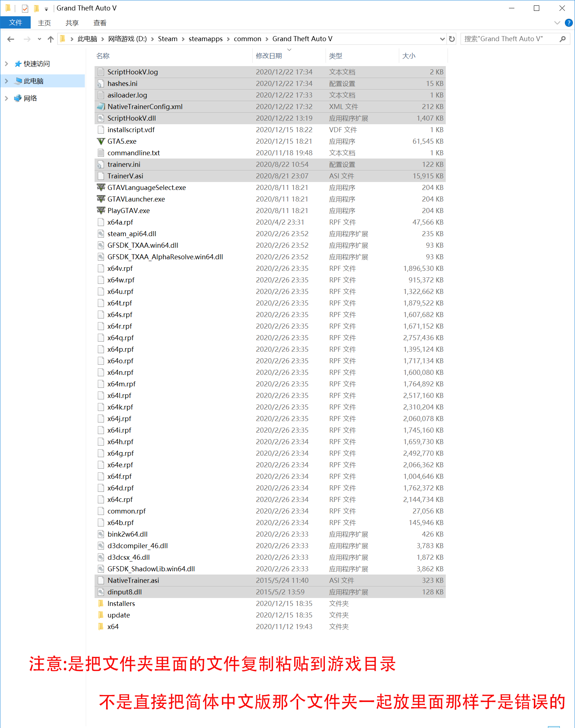Viewport: 575px width, 728px height.
Task: Click the GTAVLauncher.exe icon
Action: pyautogui.click(x=101, y=199)
